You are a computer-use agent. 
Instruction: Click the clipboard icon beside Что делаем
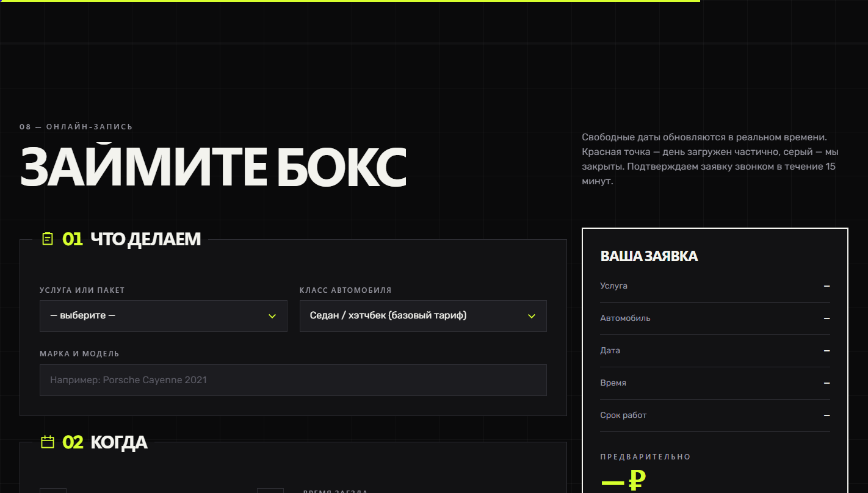pos(48,239)
